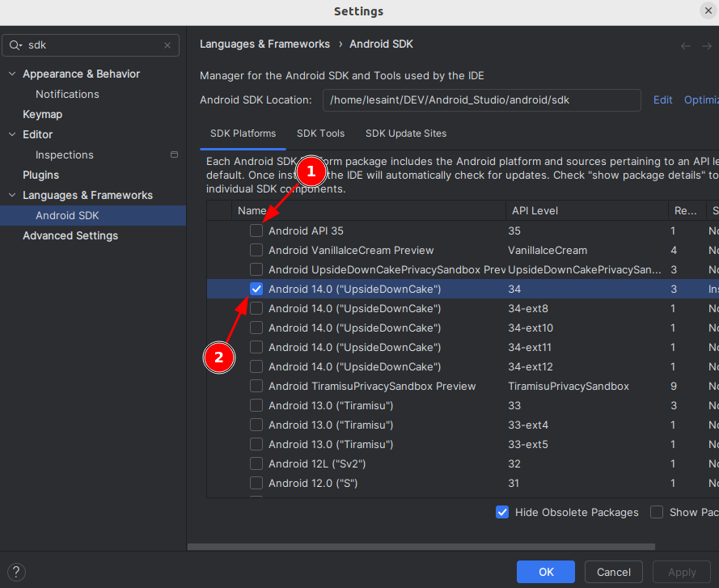719x588 pixels.
Task: Toggle Hide Obsolete Packages checkbox
Action: coord(502,512)
